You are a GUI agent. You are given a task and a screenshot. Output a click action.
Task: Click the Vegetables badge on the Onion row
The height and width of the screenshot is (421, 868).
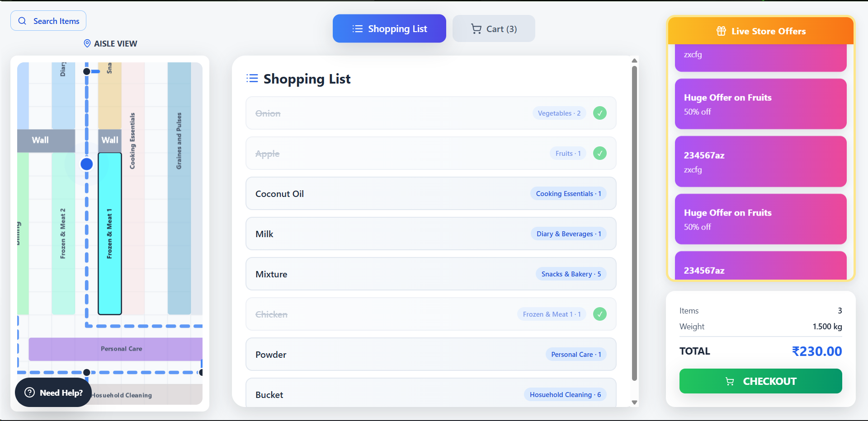tap(559, 113)
